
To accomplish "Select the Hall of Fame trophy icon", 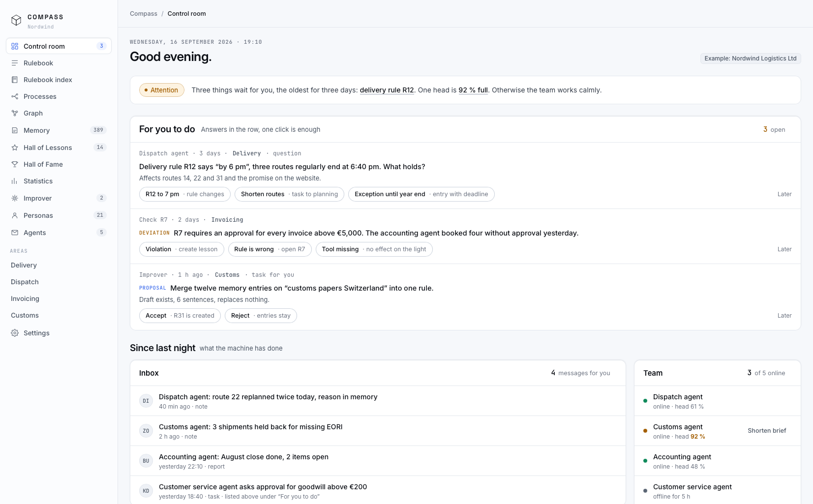I will coord(15,164).
